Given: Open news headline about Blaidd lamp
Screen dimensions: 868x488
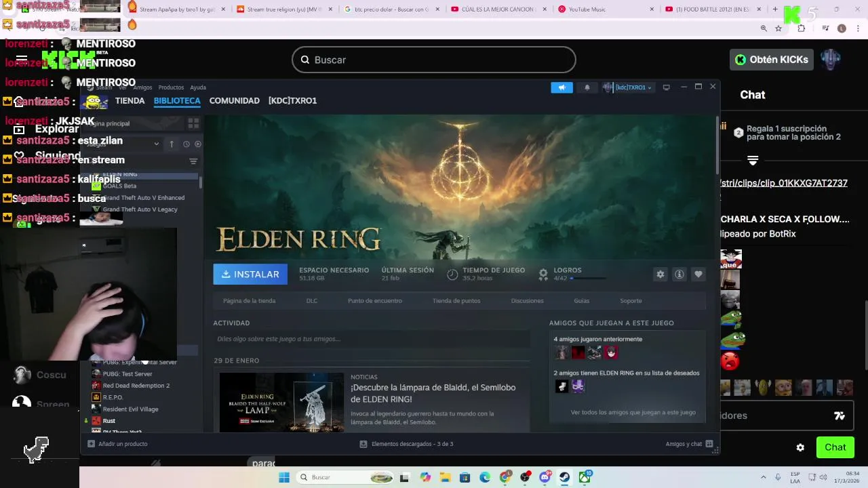Looking at the screenshot, I should (433, 393).
